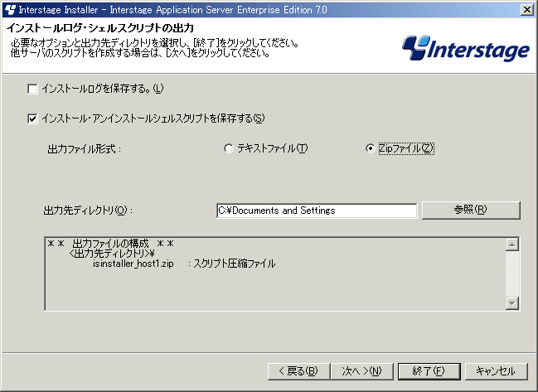Screen dimensions: 538x392
Task: Finish with the 終了(F) button
Action: (429, 371)
